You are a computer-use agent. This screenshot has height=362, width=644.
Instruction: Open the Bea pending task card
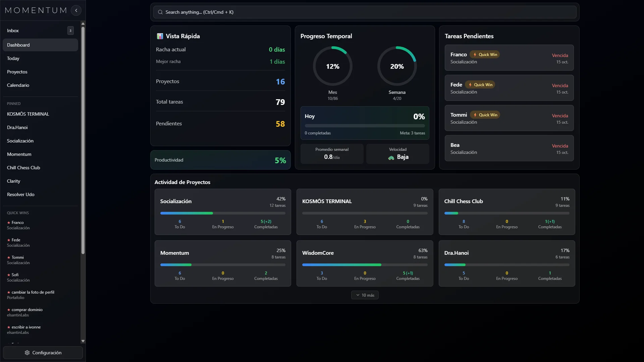click(x=509, y=148)
